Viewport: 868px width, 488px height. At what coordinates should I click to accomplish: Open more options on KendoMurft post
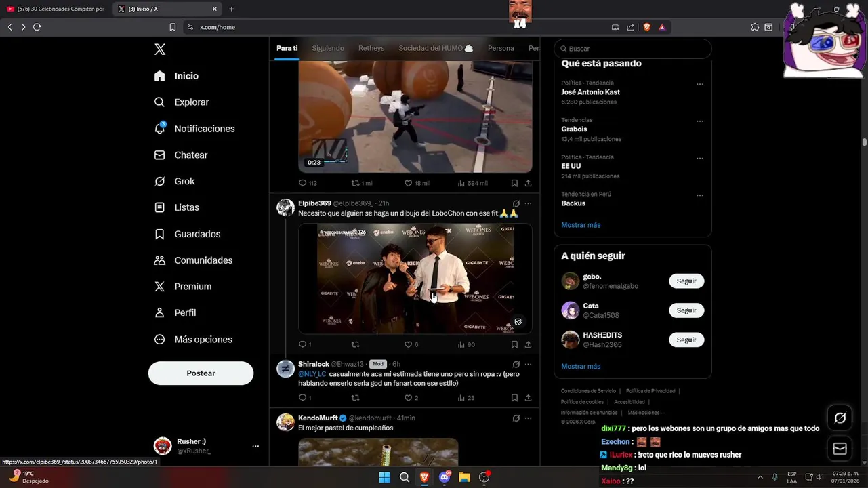pos(528,418)
